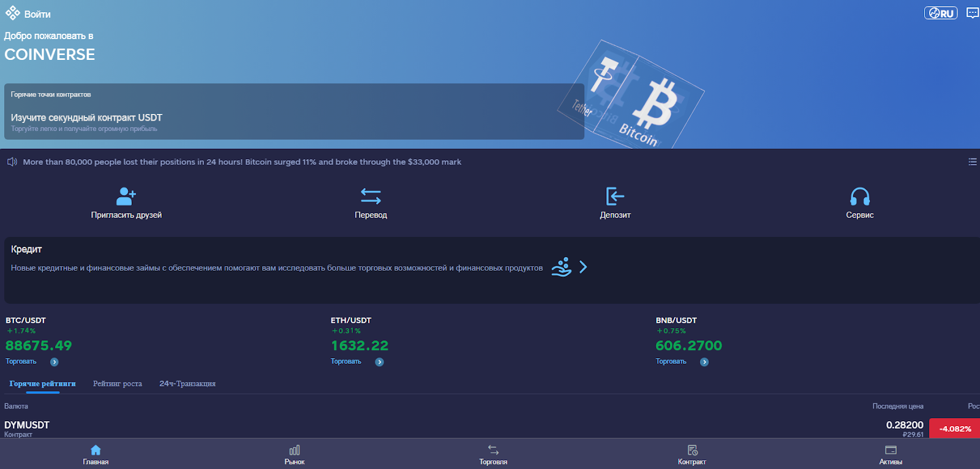The image size is (980, 469).
Task: Click Торговать under BTC/USDT
Action: tap(21, 361)
